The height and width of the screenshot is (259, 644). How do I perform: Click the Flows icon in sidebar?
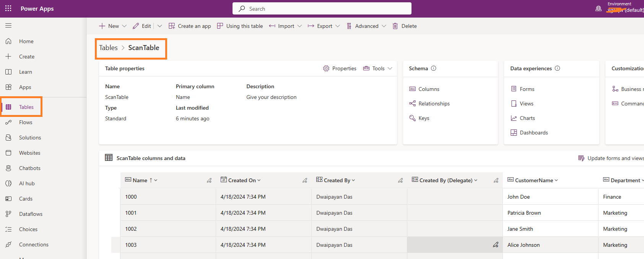click(x=8, y=122)
